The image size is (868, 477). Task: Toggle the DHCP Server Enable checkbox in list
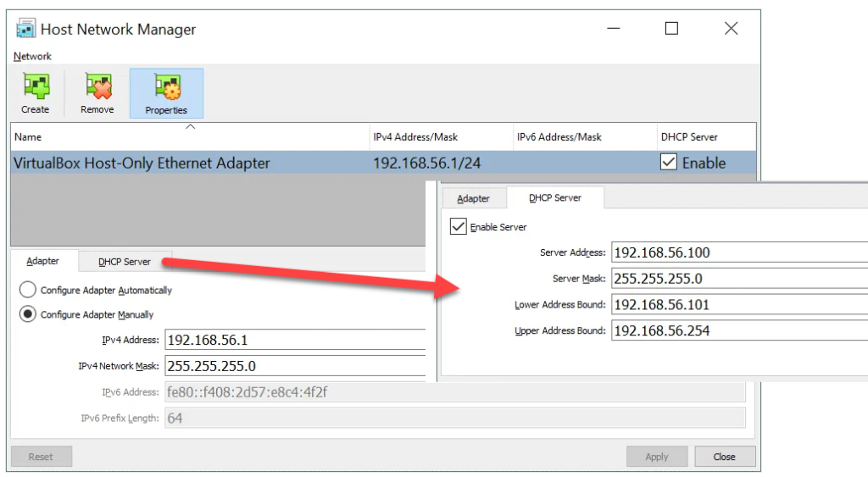pyautogui.click(x=669, y=162)
